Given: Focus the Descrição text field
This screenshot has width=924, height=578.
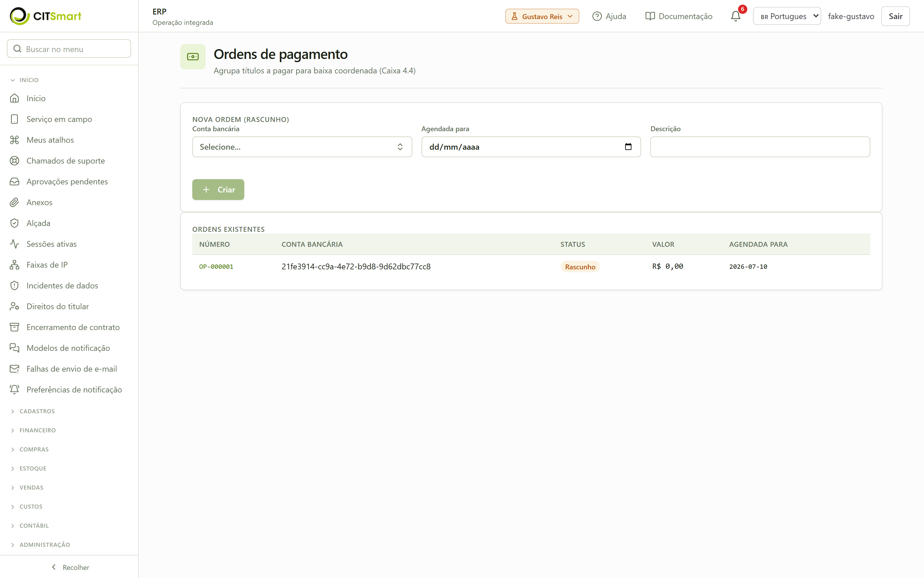Looking at the screenshot, I should coord(760,147).
